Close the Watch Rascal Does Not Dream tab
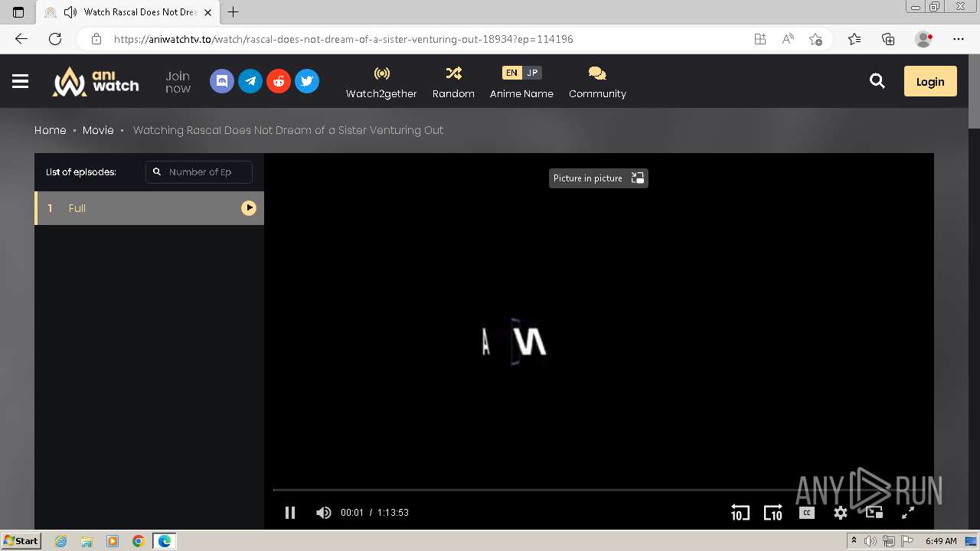980x551 pixels. pos(207,12)
